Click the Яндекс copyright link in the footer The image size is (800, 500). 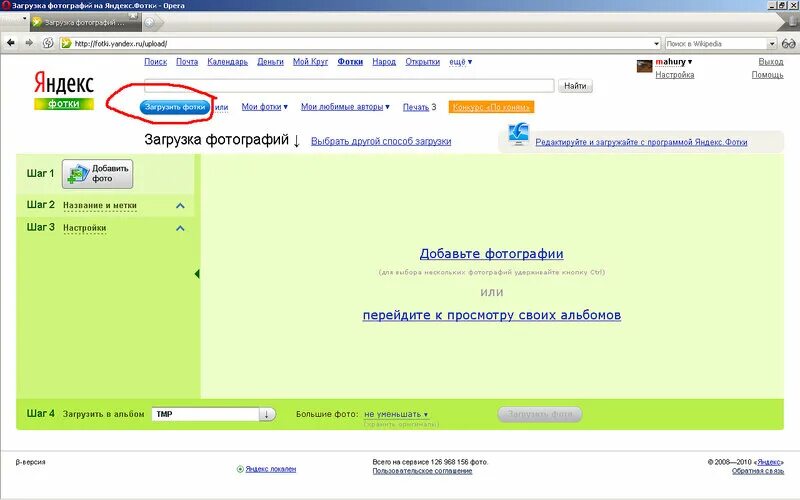769,462
